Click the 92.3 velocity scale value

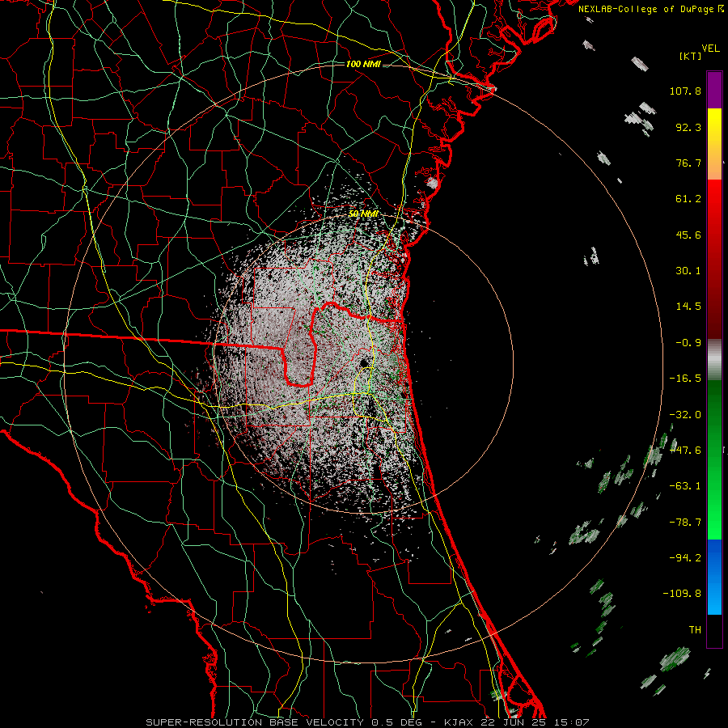click(x=688, y=127)
